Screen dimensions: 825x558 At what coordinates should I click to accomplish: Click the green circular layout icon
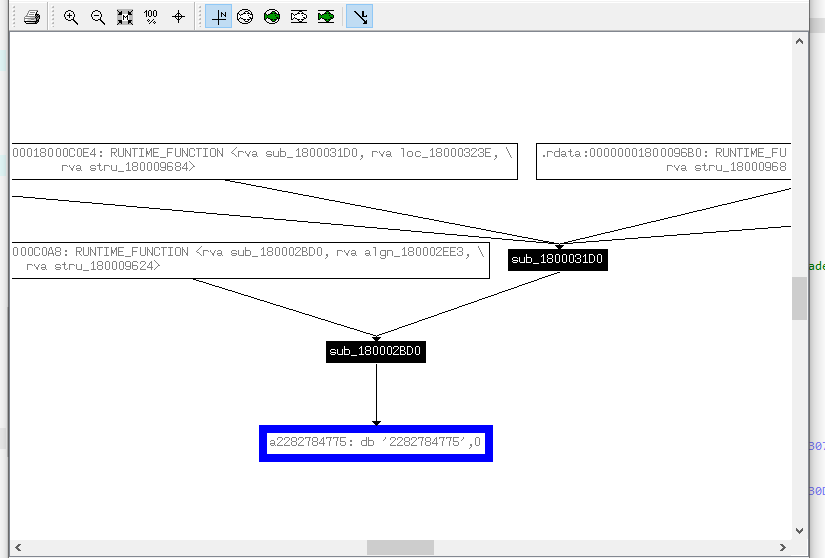272,17
